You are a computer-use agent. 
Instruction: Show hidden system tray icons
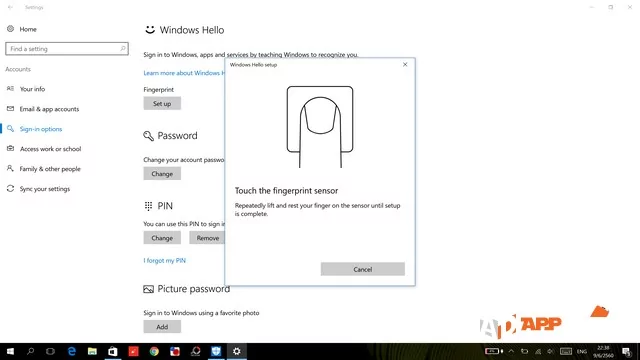[511, 351]
